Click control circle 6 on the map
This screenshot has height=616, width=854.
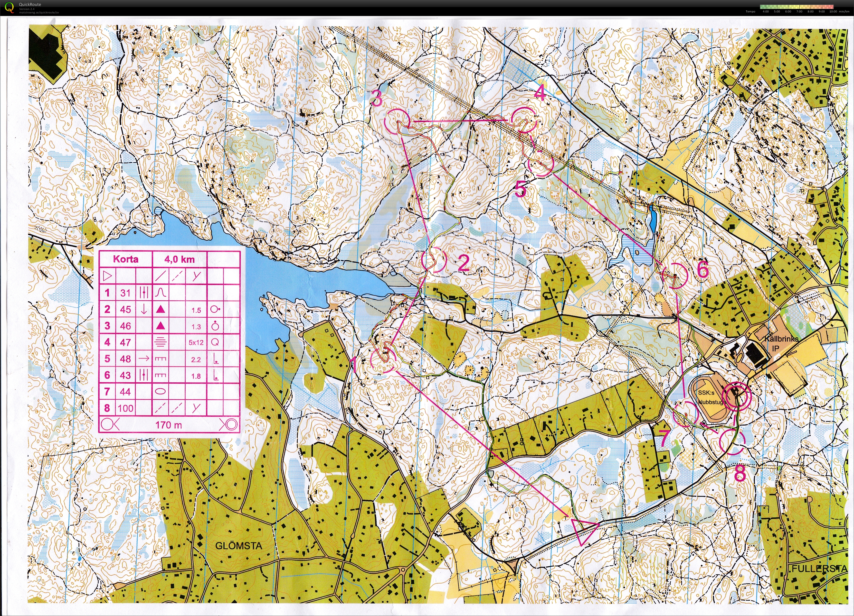(x=675, y=276)
